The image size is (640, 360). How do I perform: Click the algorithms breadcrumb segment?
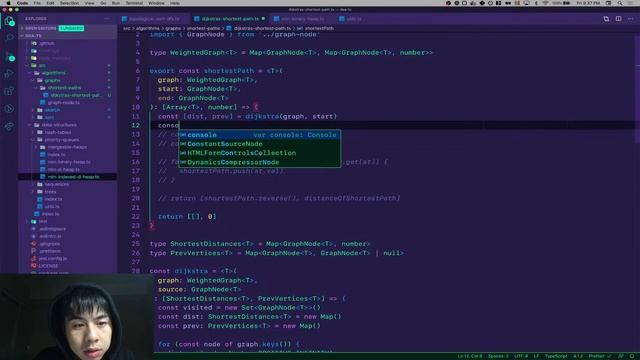pos(147,29)
